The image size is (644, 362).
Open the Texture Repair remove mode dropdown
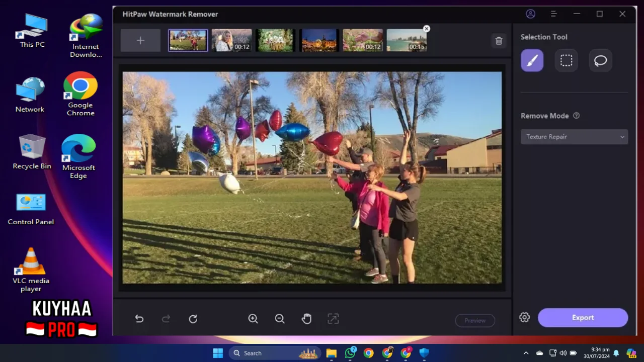(574, 137)
